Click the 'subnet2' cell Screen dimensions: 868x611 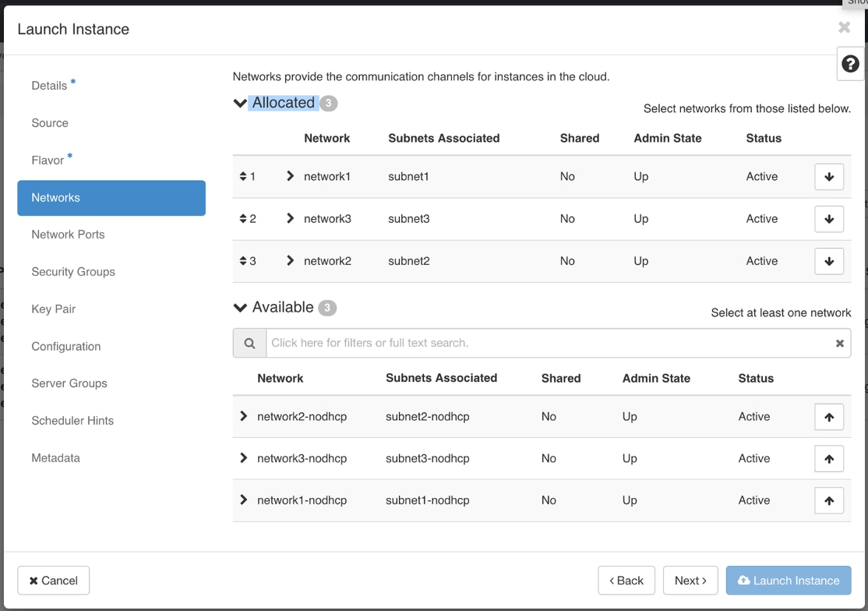point(408,260)
